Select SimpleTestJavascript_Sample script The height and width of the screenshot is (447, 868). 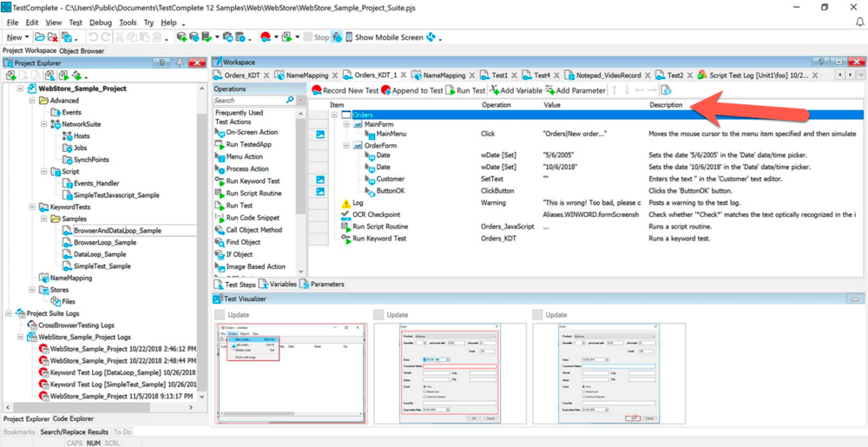[116, 194]
